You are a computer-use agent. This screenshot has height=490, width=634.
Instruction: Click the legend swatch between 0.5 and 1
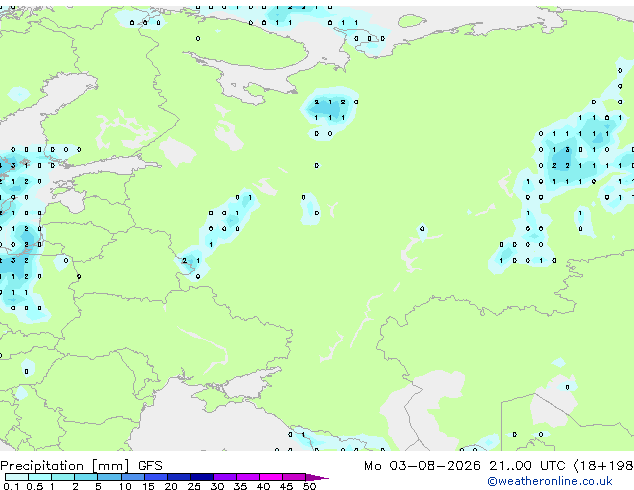40,477
